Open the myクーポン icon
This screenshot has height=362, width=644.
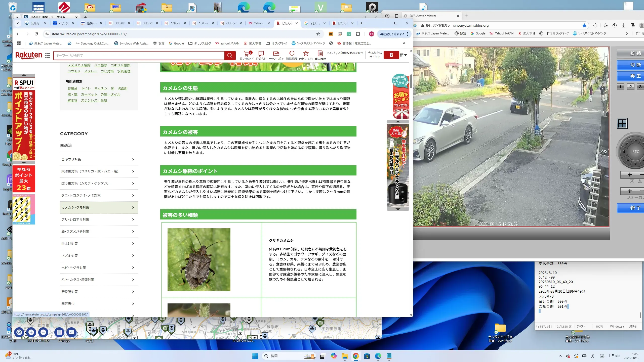276,53
